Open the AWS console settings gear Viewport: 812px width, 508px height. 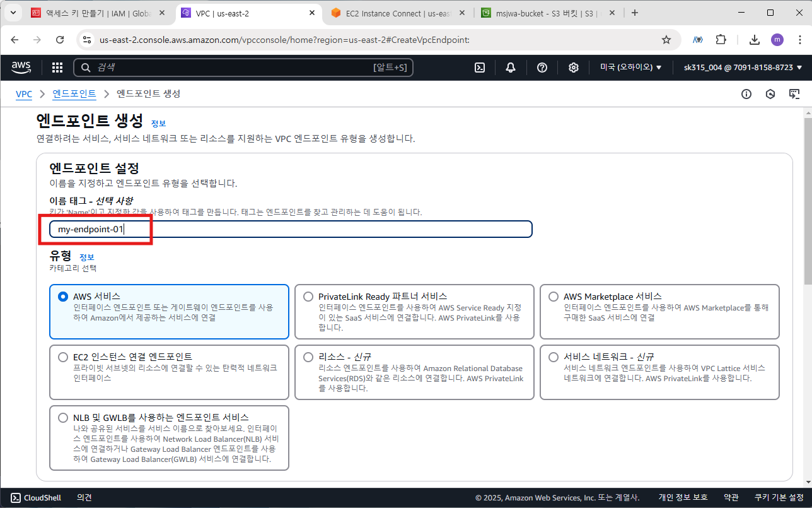[574, 68]
